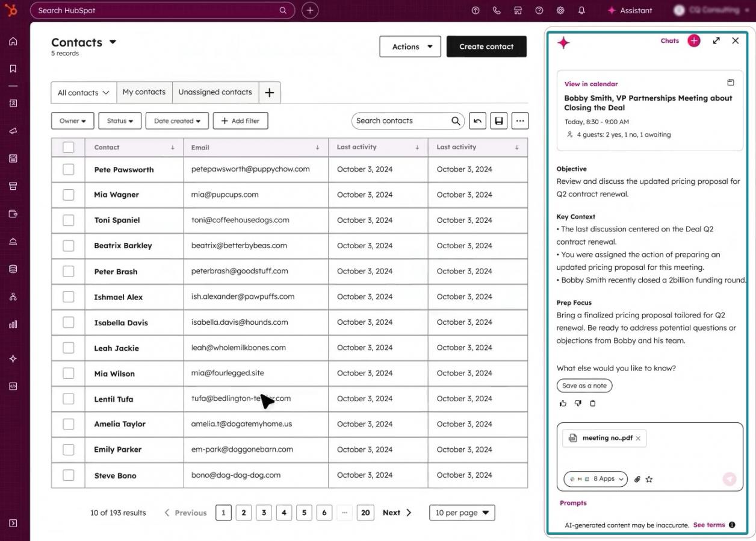The width and height of the screenshot is (756, 541).
Task: Switch to the Unassigned contacts tab
Action: [x=215, y=92]
